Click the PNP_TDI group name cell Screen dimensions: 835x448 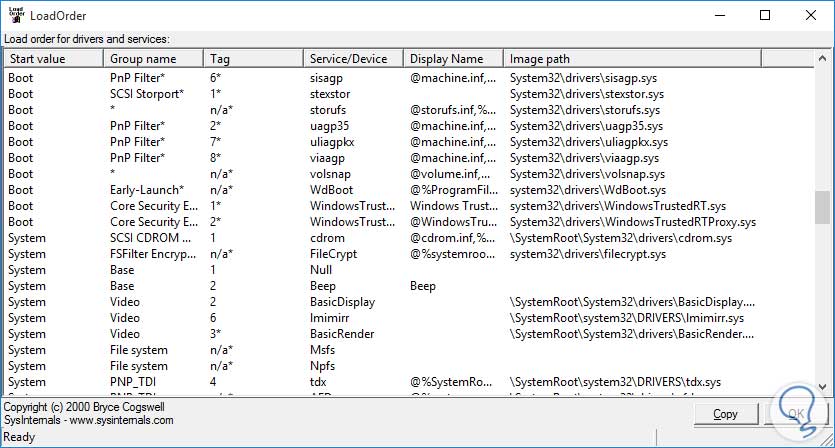pyautogui.click(x=133, y=381)
